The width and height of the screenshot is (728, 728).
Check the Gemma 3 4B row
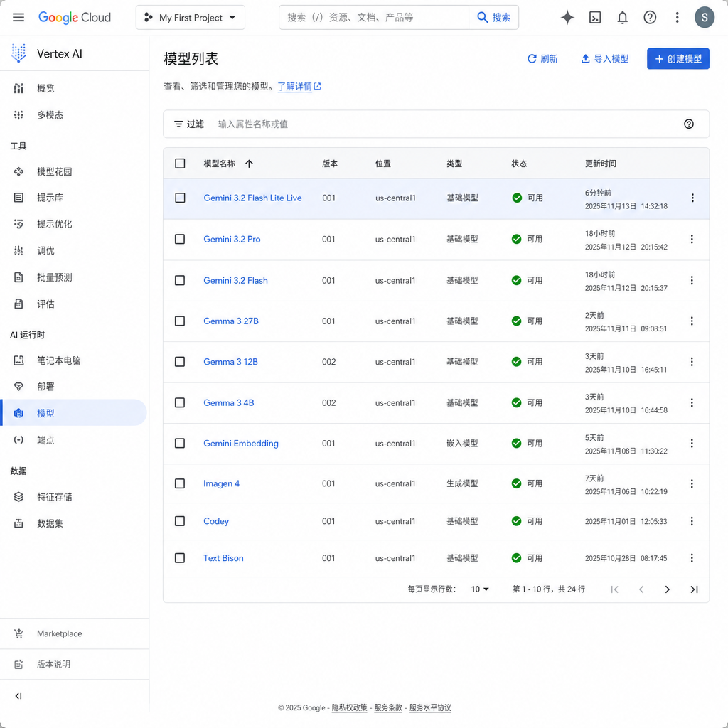click(180, 403)
